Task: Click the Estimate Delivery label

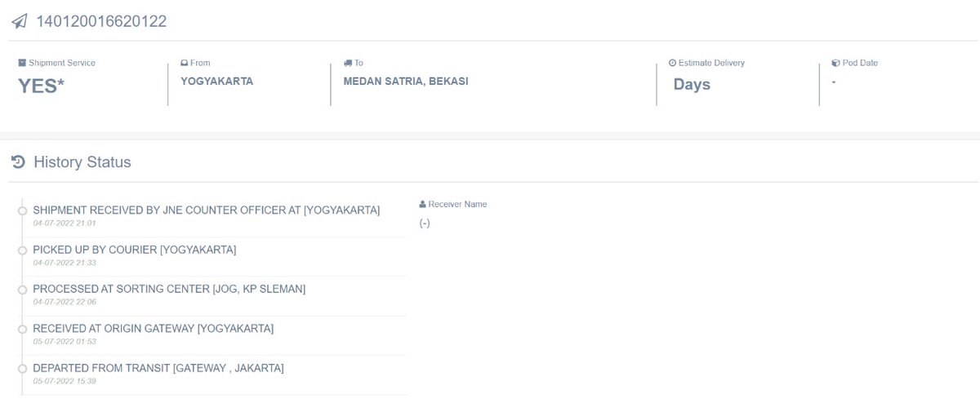Action: [711, 63]
